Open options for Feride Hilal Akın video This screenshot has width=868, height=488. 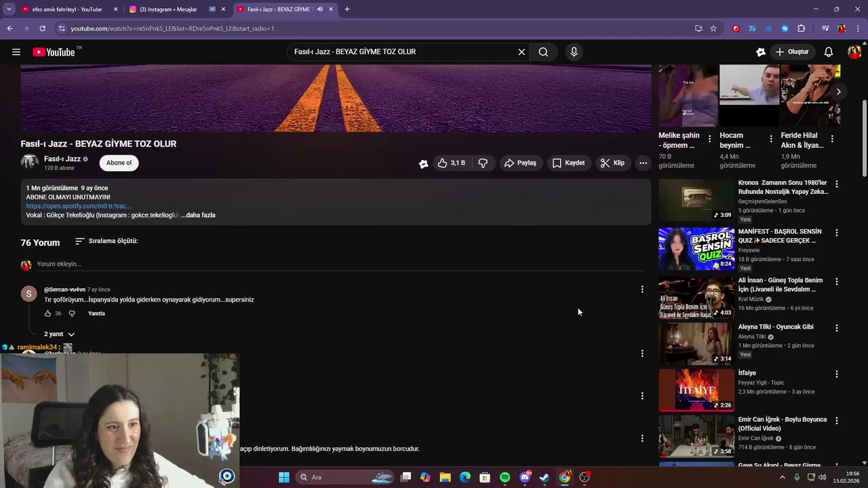click(832, 138)
